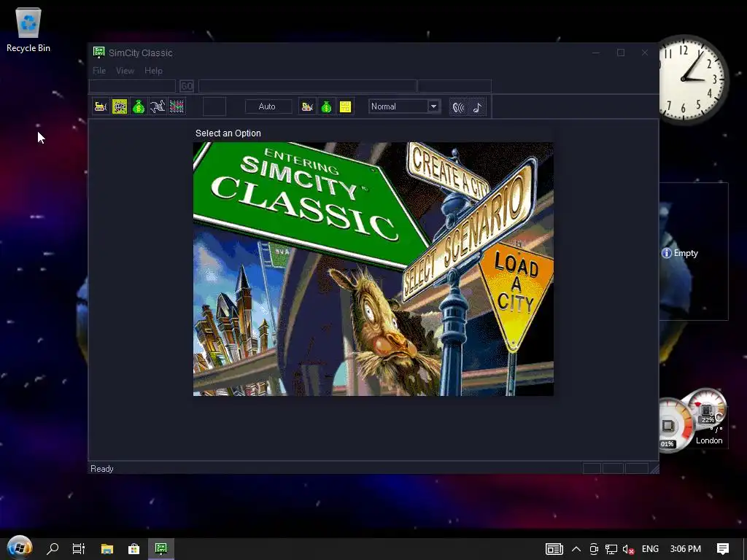Click the muted volume tray icon

click(x=628, y=550)
